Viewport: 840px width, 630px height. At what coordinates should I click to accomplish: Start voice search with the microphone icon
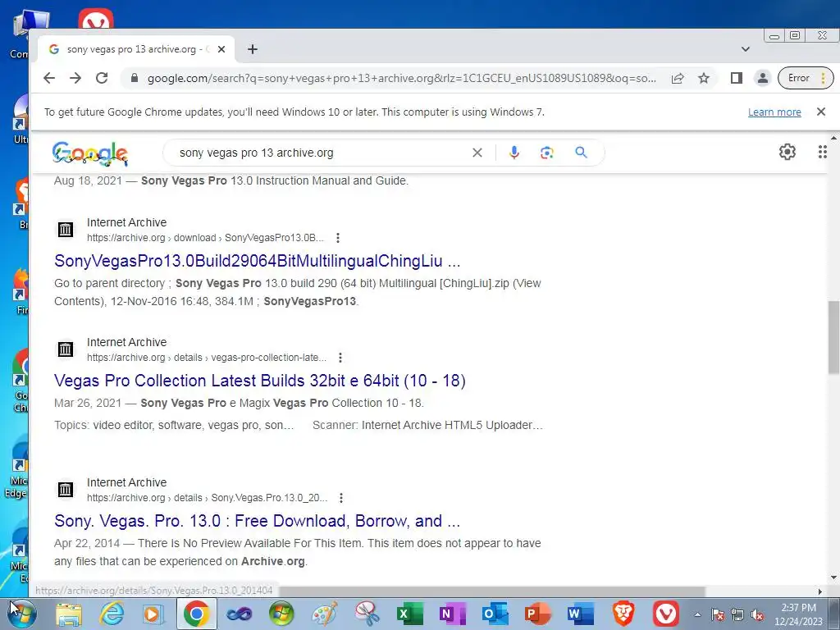pos(514,153)
